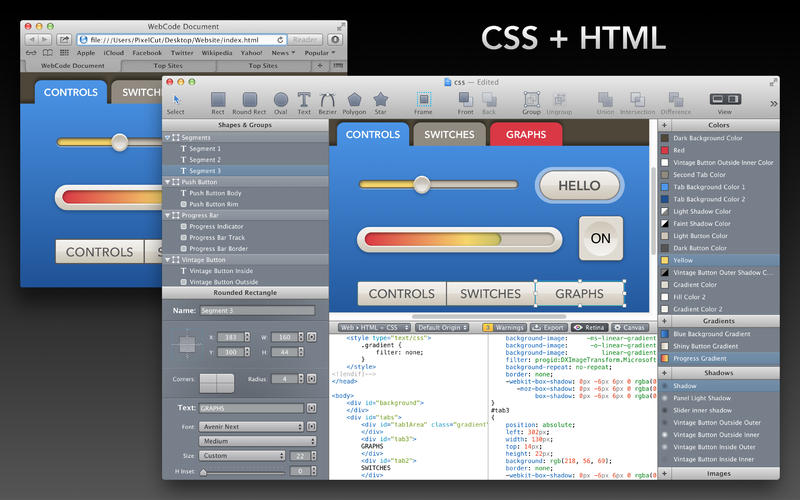800x500 pixels.
Task: Click the Export button
Action: click(x=548, y=328)
